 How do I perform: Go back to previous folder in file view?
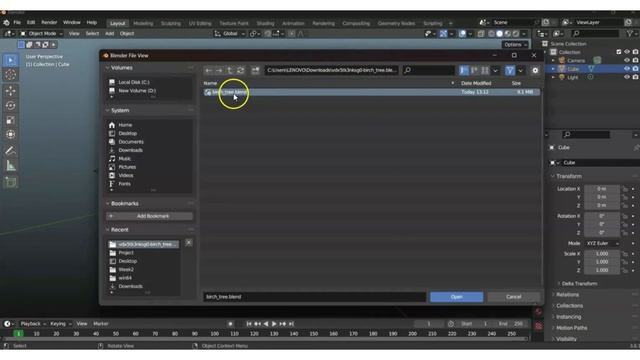[209, 71]
